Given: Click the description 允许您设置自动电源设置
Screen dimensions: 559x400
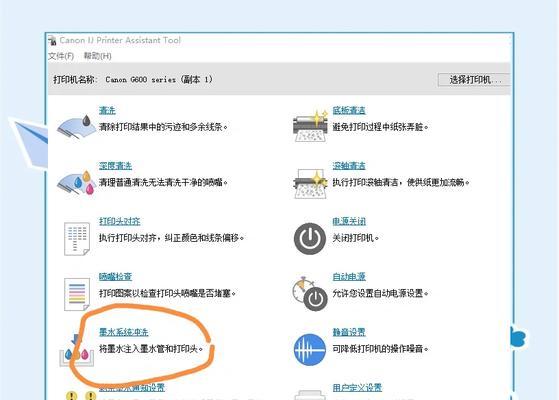Looking at the screenshot, I should (x=380, y=293).
